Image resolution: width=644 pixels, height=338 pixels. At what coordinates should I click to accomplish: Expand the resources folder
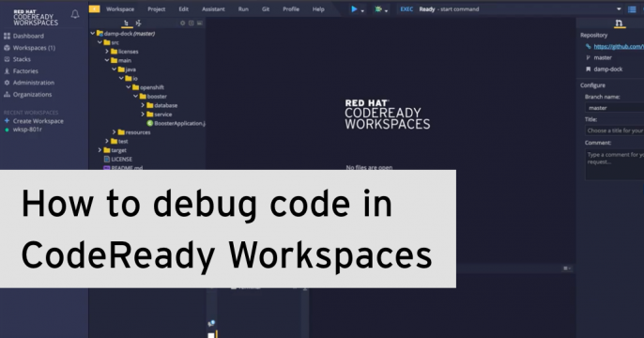115,132
